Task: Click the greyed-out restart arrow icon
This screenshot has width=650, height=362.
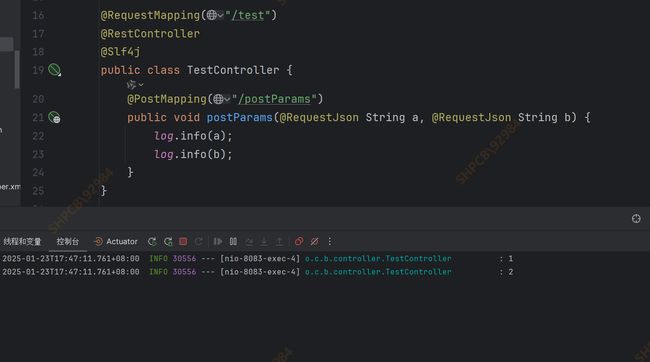Action: [x=199, y=241]
